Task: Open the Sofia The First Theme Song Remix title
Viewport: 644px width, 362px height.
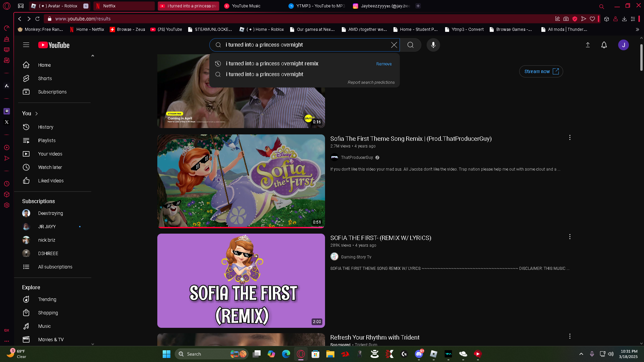Action: click(411, 139)
